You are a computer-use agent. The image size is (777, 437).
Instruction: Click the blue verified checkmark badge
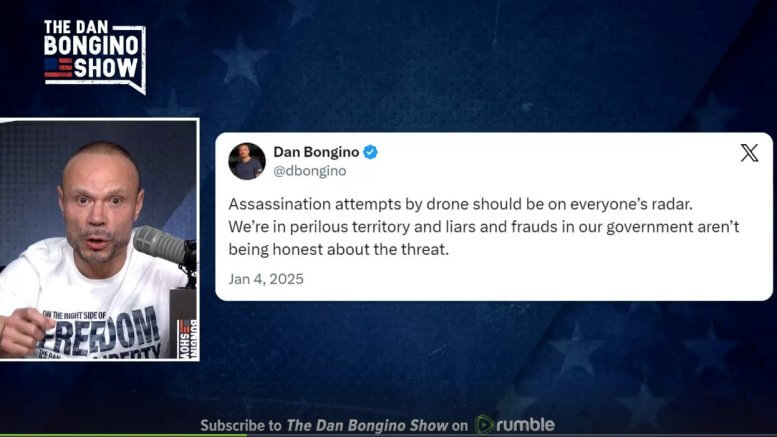click(x=370, y=152)
